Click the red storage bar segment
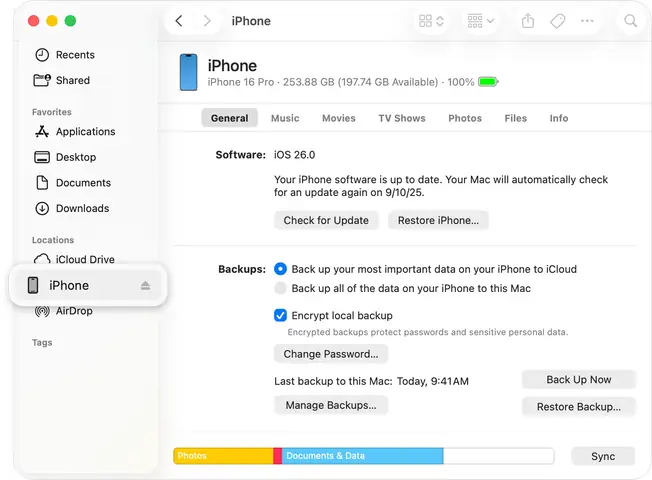Image resolution: width=652 pixels, height=480 pixels. point(278,456)
